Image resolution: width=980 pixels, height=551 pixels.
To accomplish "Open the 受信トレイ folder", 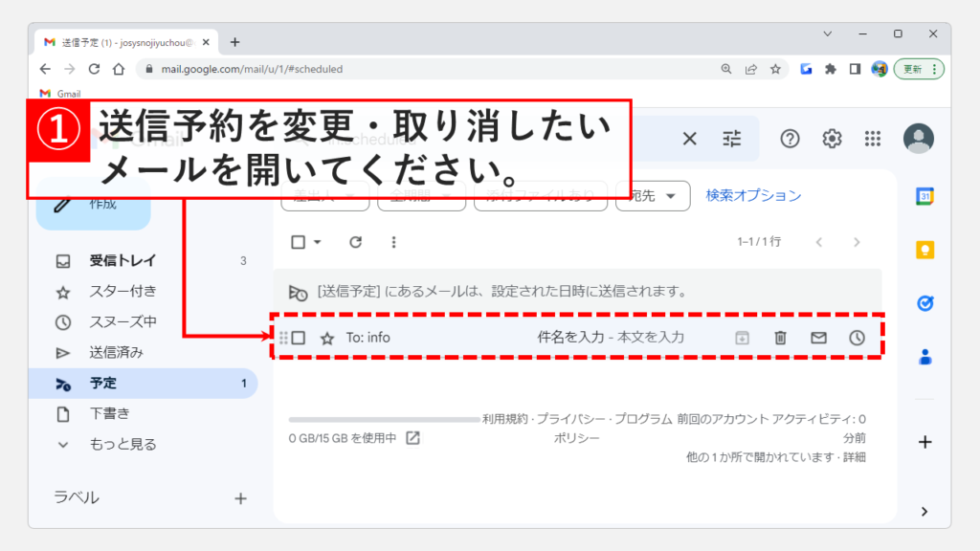I will coord(122,260).
